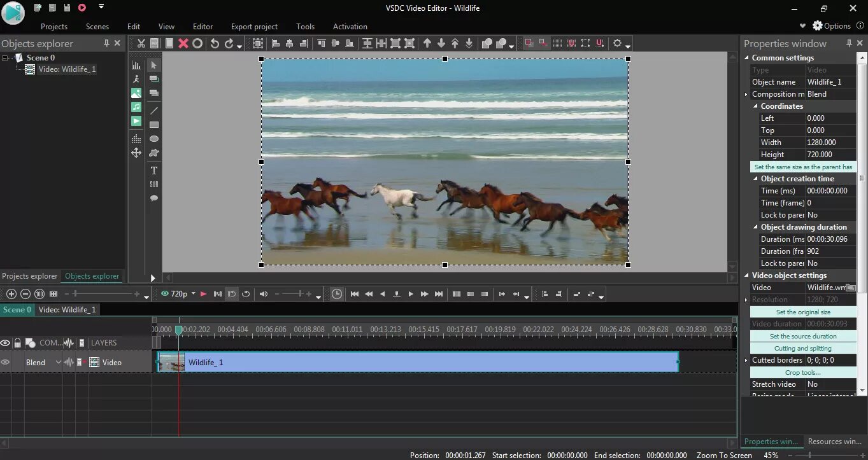Select the Text tool in the toolbox
The image size is (868, 460).
point(153,170)
